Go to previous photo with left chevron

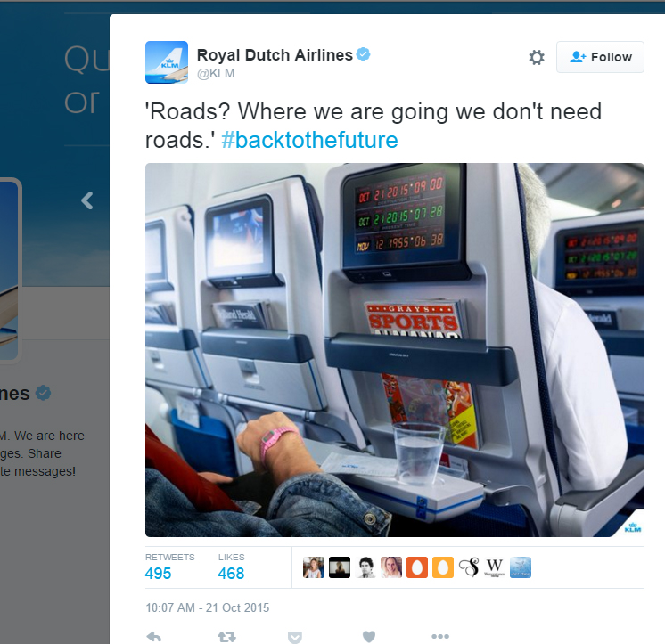click(x=87, y=200)
